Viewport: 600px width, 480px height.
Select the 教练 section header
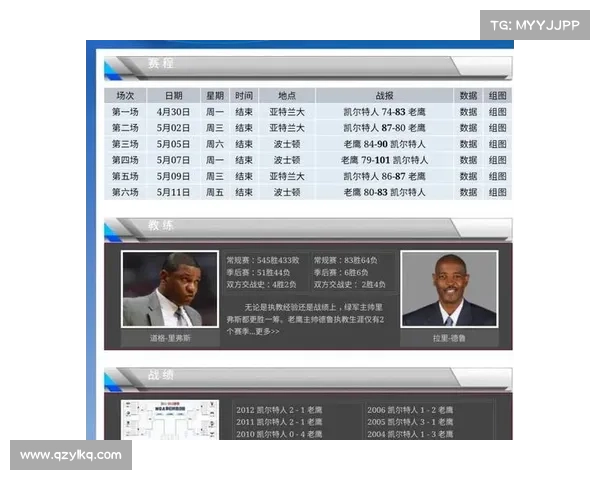tap(162, 226)
